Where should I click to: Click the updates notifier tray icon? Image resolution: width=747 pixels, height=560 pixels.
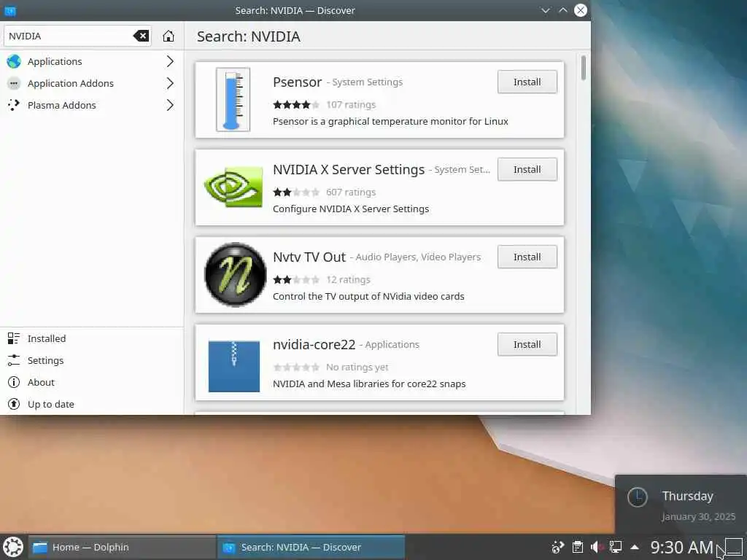point(557,547)
